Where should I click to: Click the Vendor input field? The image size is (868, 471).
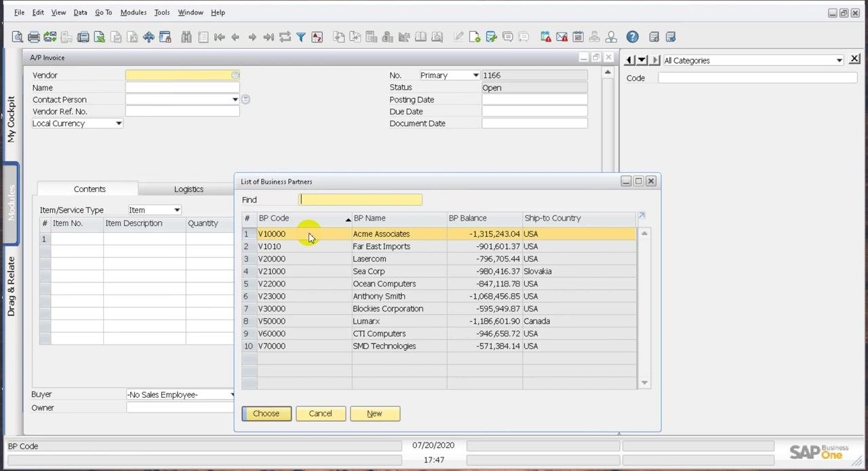(182, 75)
